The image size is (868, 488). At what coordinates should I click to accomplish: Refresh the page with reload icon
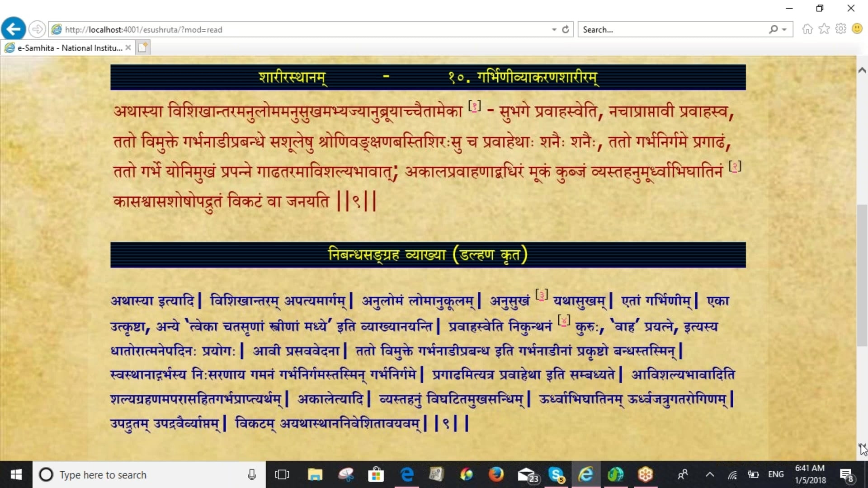(566, 29)
